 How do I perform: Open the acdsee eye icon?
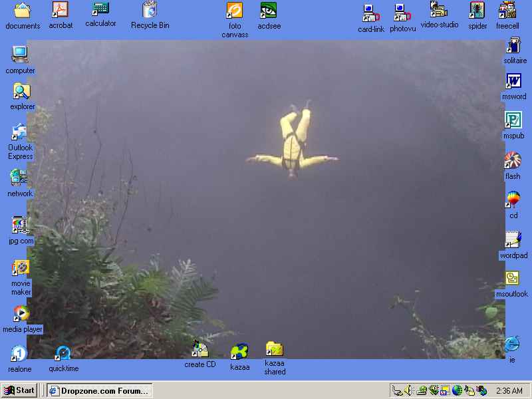click(x=269, y=11)
